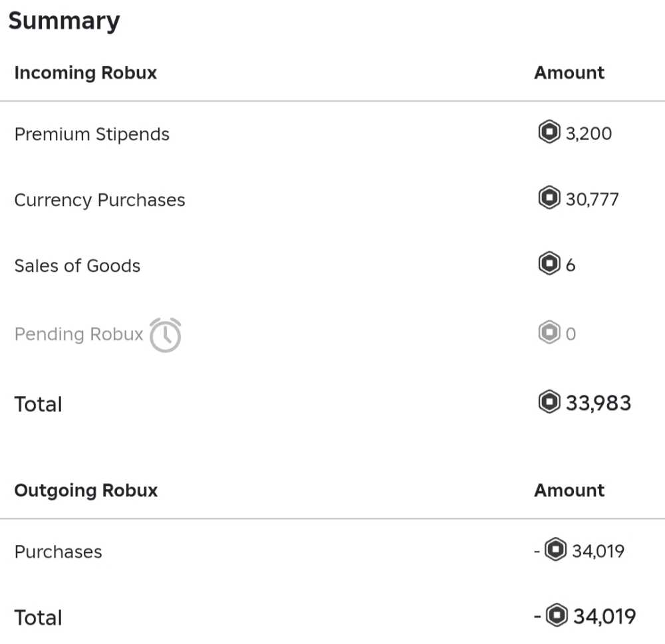Click the Amount header of the Outgoing table
665x644 pixels.
[569, 490]
